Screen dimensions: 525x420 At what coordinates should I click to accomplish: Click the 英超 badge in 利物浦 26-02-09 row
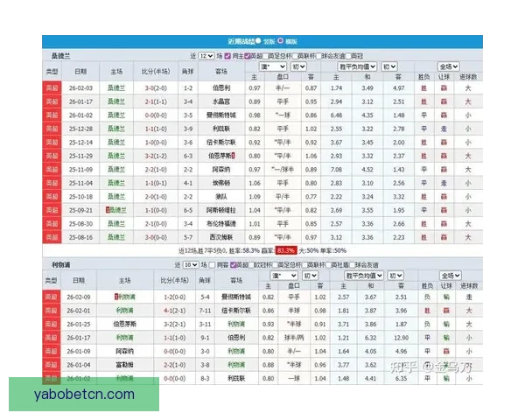(x=52, y=297)
